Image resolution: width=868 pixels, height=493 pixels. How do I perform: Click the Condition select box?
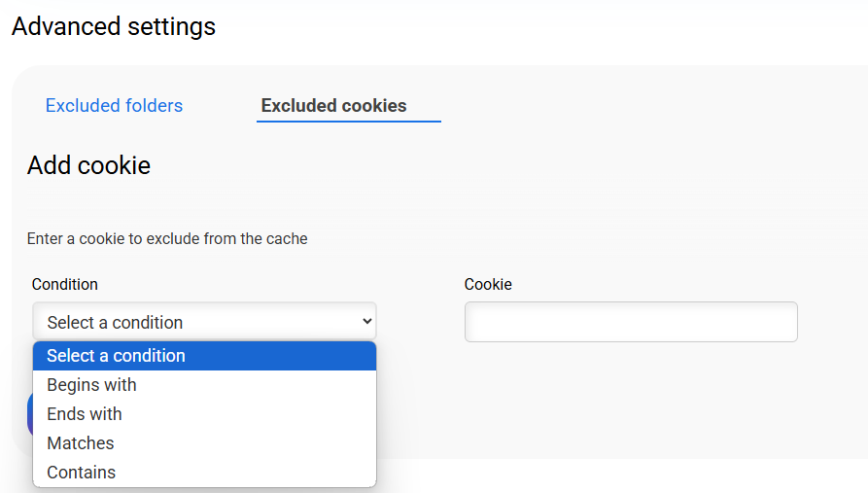pyautogui.click(x=194, y=322)
